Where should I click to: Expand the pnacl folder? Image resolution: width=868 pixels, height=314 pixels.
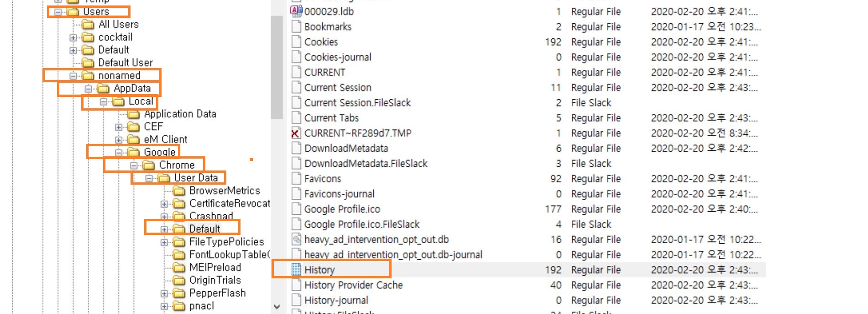(x=164, y=306)
